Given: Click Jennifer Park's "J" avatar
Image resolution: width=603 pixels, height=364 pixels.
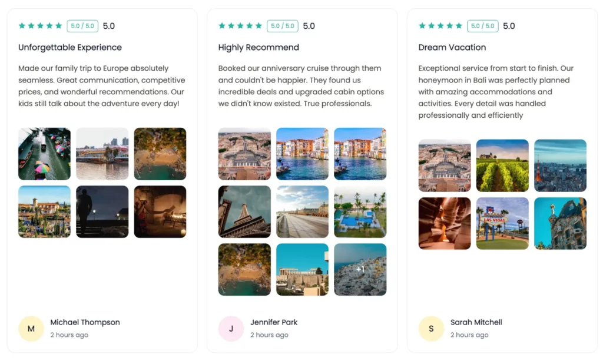Looking at the screenshot, I should coord(231,329).
